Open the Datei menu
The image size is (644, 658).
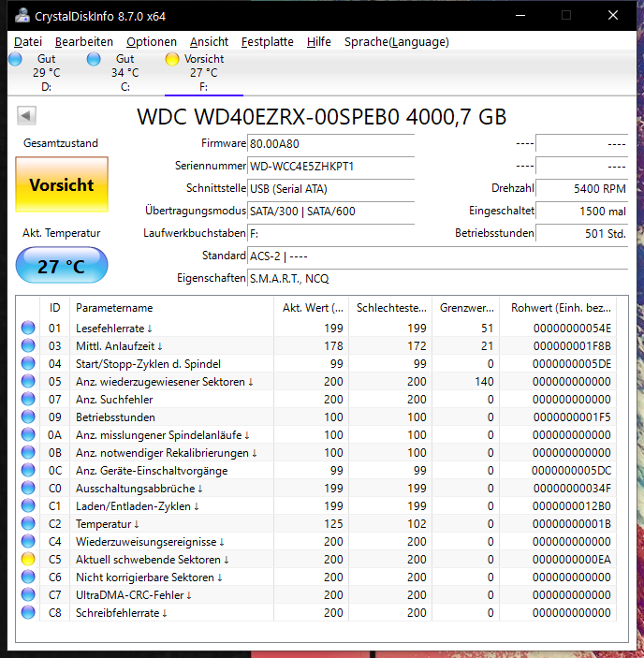(x=28, y=42)
